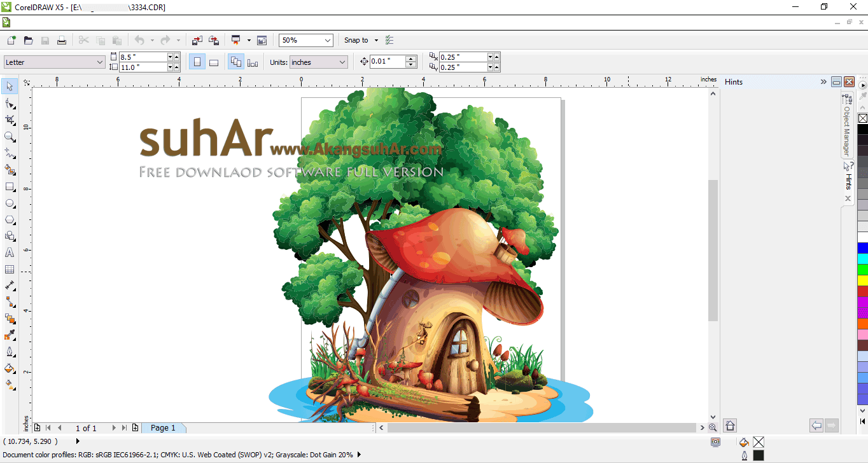The width and height of the screenshot is (868, 463).
Task: Select the Parallel Dimension tool
Action: [10, 286]
